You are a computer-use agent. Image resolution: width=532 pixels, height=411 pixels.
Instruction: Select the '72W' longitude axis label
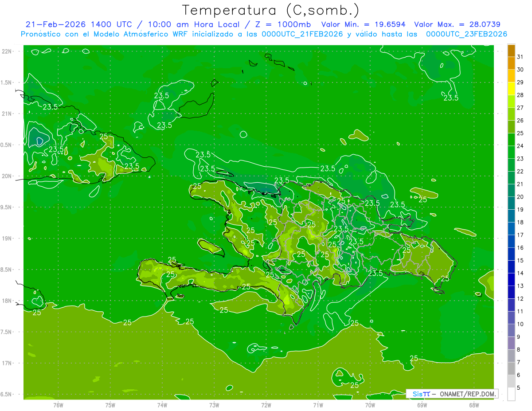pyautogui.click(x=266, y=405)
